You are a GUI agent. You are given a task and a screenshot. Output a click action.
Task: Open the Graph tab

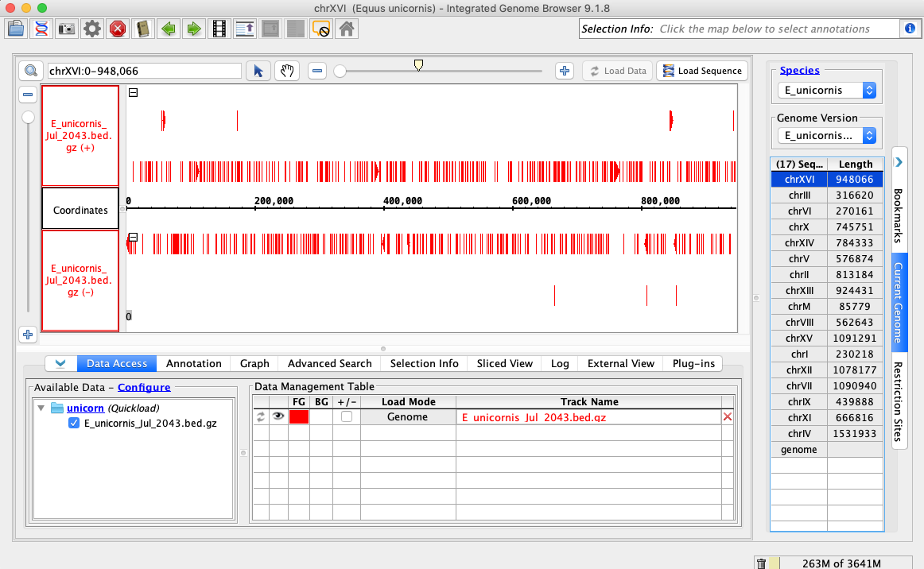click(x=254, y=363)
